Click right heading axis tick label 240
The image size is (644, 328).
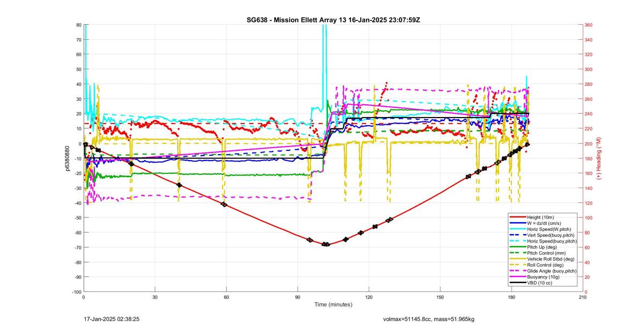pos(589,114)
